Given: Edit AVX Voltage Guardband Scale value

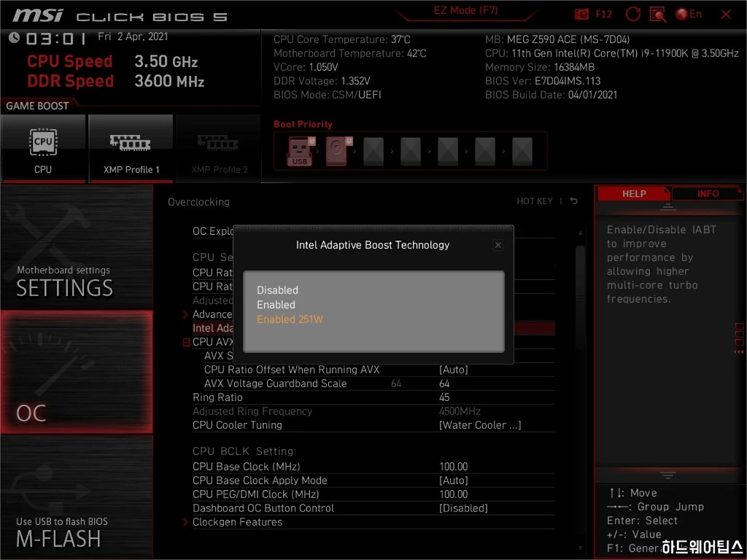Looking at the screenshot, I should pos(444,384).
